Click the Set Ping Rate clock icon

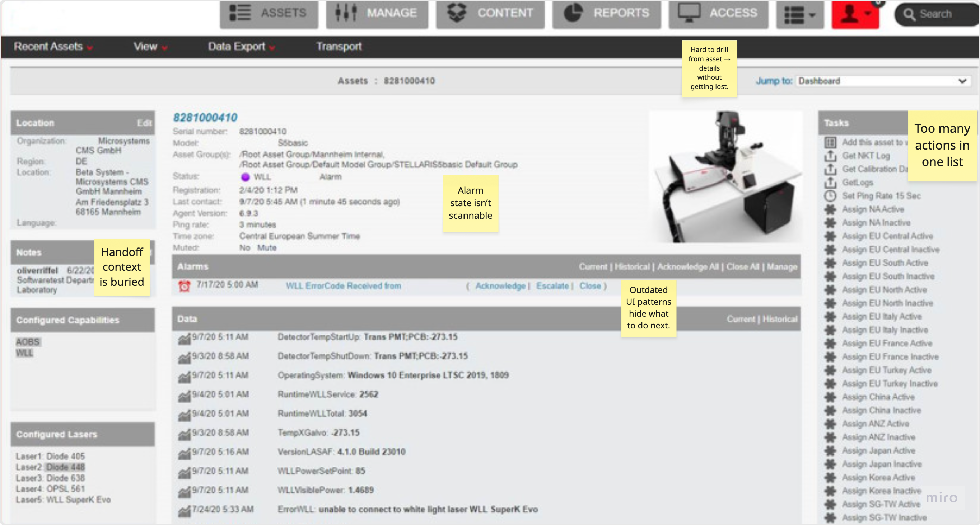(830, 196)
